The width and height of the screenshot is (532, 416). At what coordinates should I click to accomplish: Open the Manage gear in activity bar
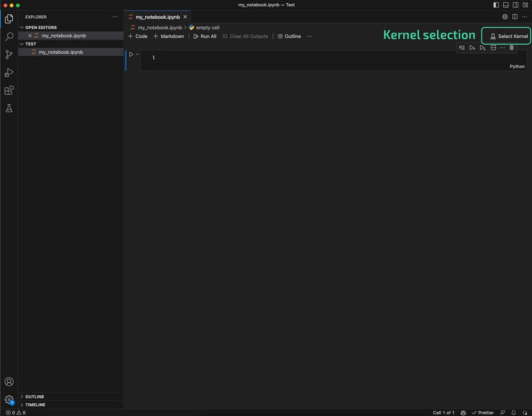pos(9,400)
